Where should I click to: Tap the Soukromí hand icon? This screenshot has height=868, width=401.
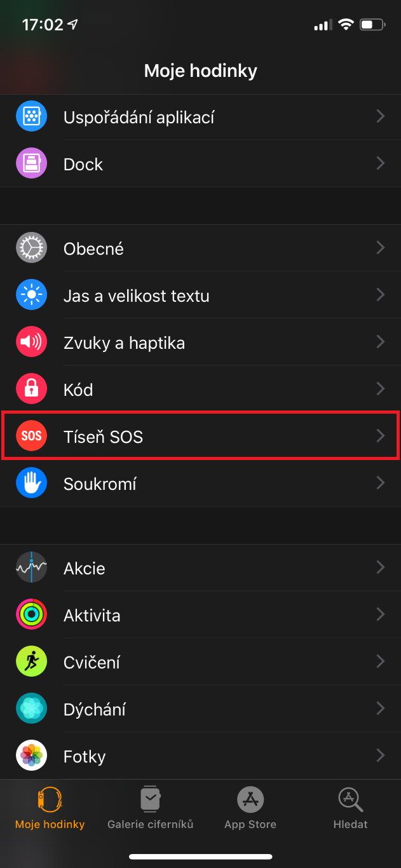(31, 484)
